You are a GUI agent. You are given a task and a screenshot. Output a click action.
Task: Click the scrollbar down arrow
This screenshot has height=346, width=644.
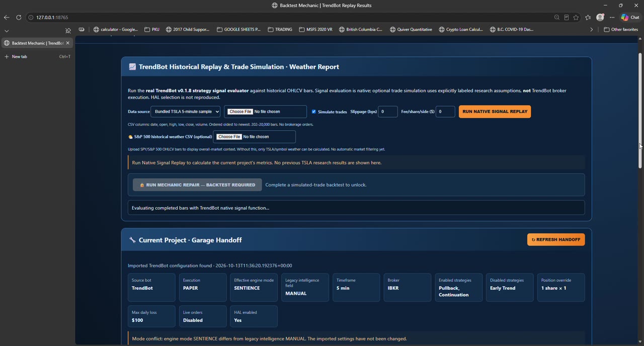pyautogui.click(x=640, y=342)
